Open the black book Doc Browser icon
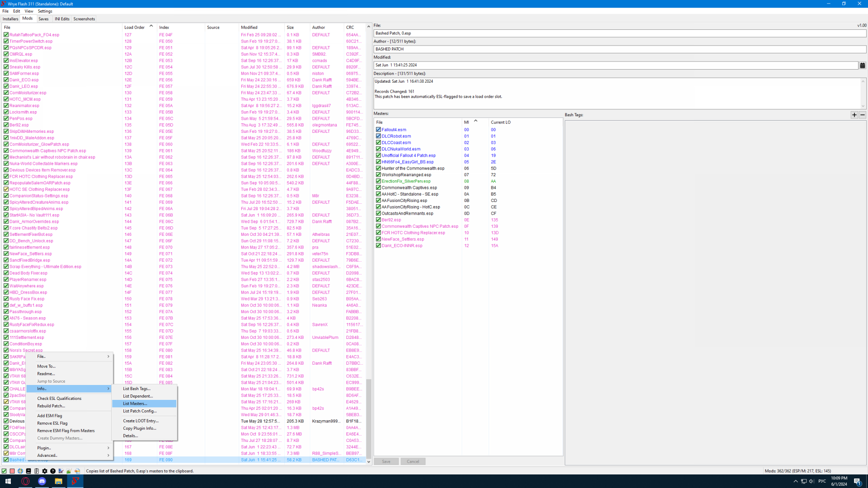Screen dimensions: 868x488 (28, 471)
